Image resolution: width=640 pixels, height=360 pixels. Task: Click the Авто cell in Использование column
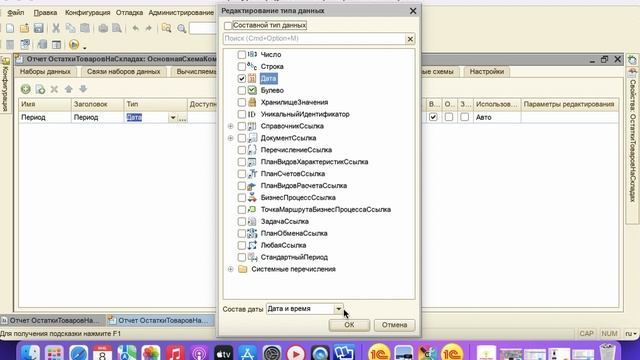point(497,118)
